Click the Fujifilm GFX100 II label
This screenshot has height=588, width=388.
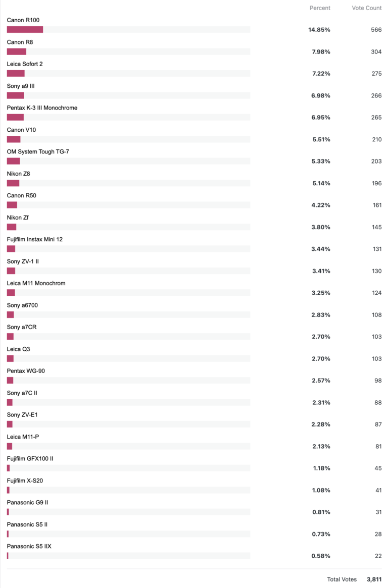30,459
